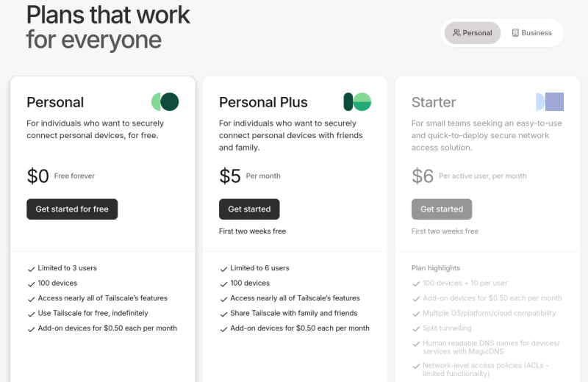Click the building icon beside Business

(x=515, y=33)
